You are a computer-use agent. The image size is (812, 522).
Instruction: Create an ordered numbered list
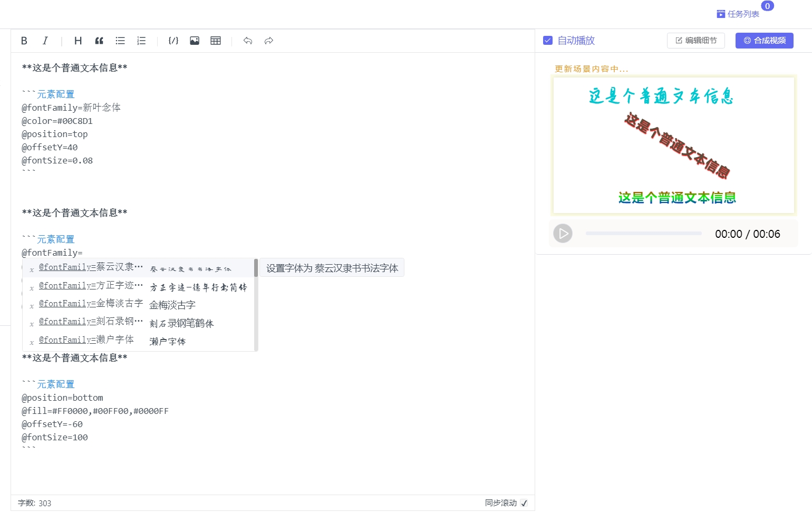tap(141, 41)
